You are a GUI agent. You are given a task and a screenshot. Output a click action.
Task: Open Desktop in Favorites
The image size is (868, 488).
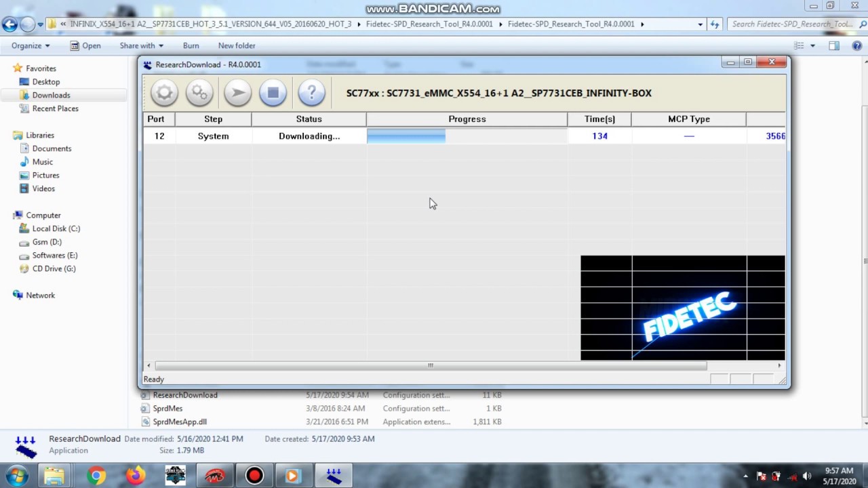tap(45, 82)
